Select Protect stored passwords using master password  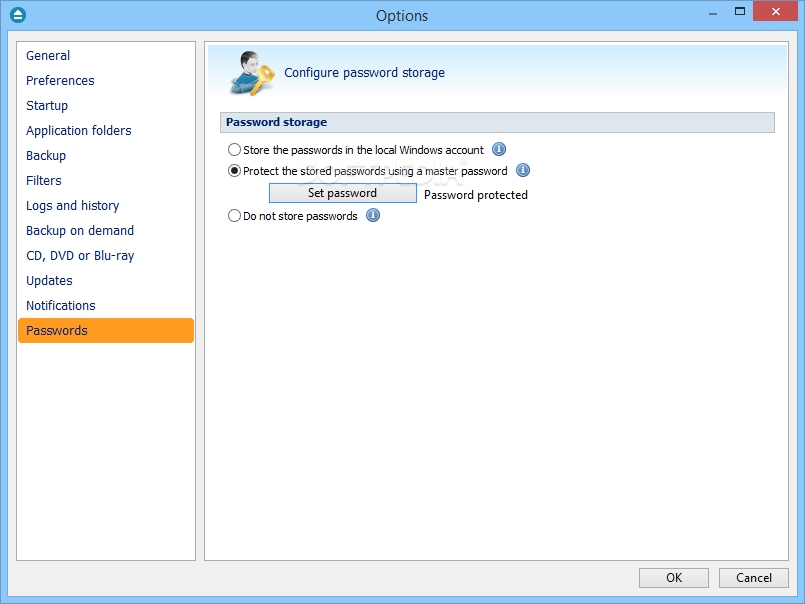click(x=368, y=171)
